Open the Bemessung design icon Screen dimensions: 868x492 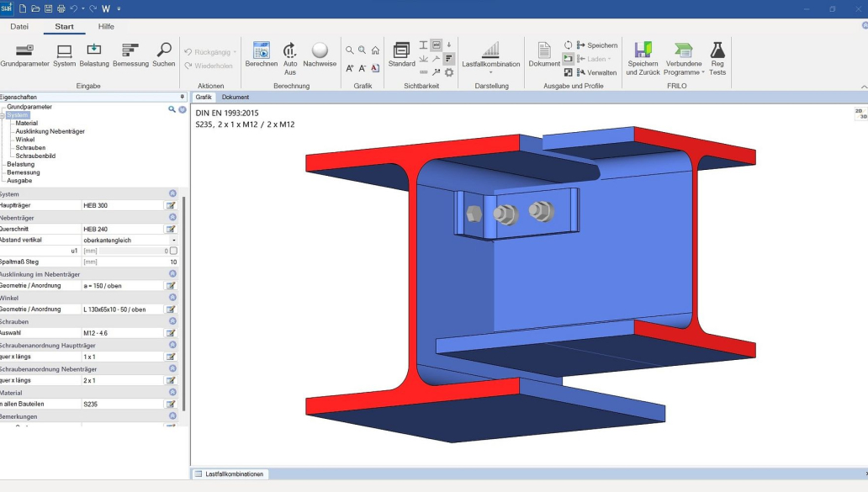coord(130,50)
